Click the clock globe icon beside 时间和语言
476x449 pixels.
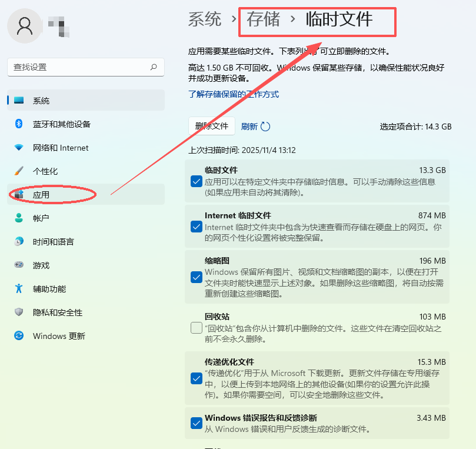(19, 242)
